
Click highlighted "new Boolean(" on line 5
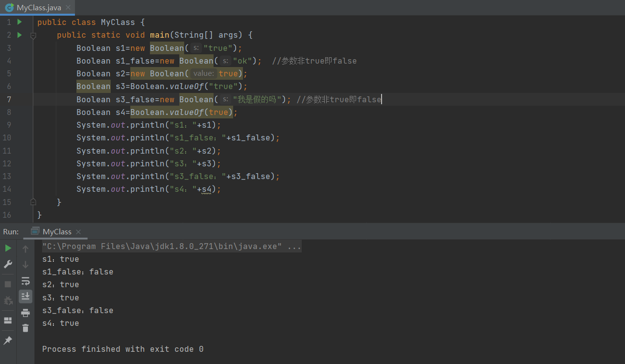[x=160, y=73]
